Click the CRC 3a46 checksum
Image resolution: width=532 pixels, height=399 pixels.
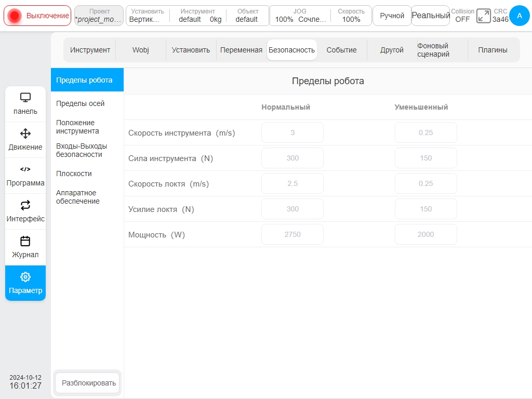tap(500, 16)
